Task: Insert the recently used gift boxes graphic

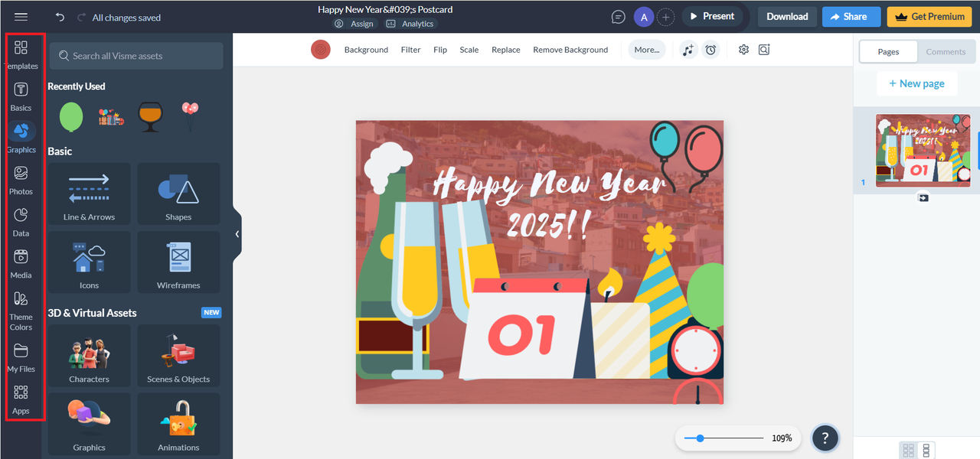Action: pos(111,117)
